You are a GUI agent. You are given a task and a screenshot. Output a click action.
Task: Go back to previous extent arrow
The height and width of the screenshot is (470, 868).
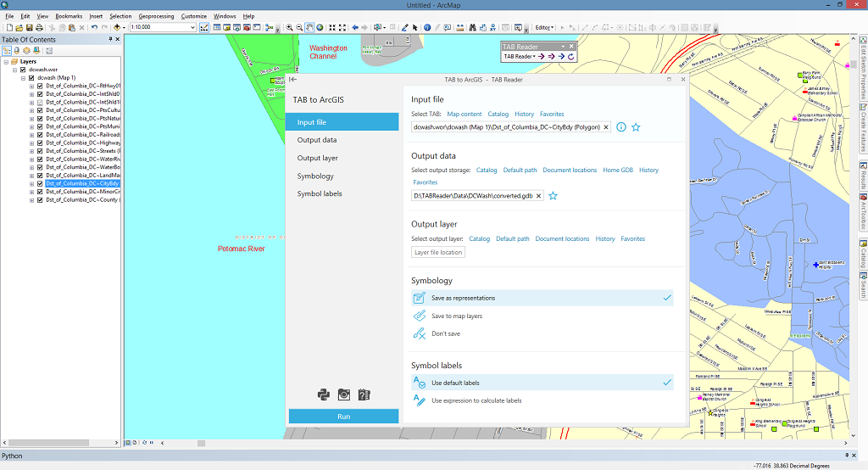[x=355, y=27]
